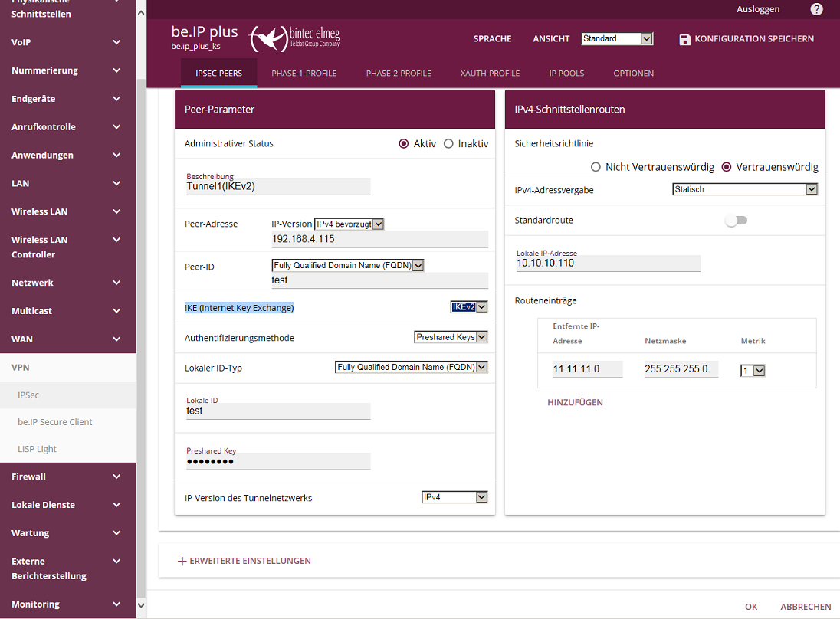Click the VPN sidebar section
This screenshot has width=840, height=619.
(x=68, y=367)
